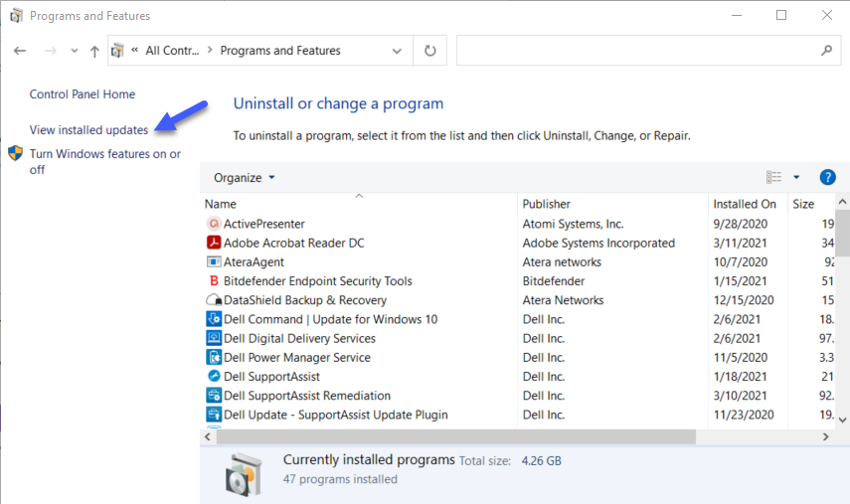Screen dimensions: 850x504
Task: Expand the view options dropdown arrow
Action: (796, 178)
